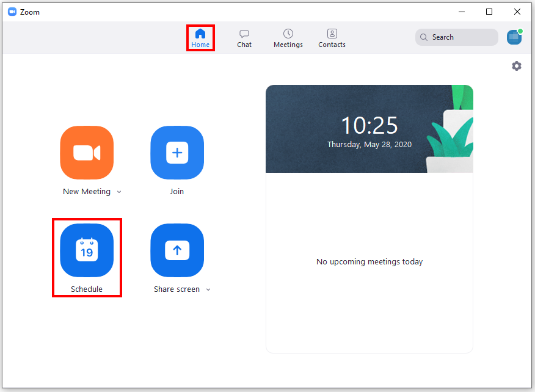The width and height of the screenshot is (535, 392).
Task: Click the profile avatar with green status dot
Action: 514,37
